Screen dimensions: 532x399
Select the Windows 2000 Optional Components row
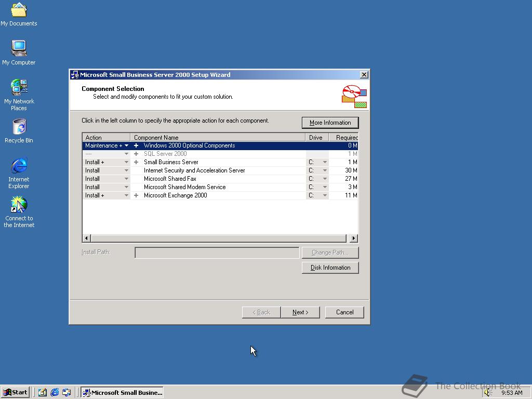(x=220, y=145)
